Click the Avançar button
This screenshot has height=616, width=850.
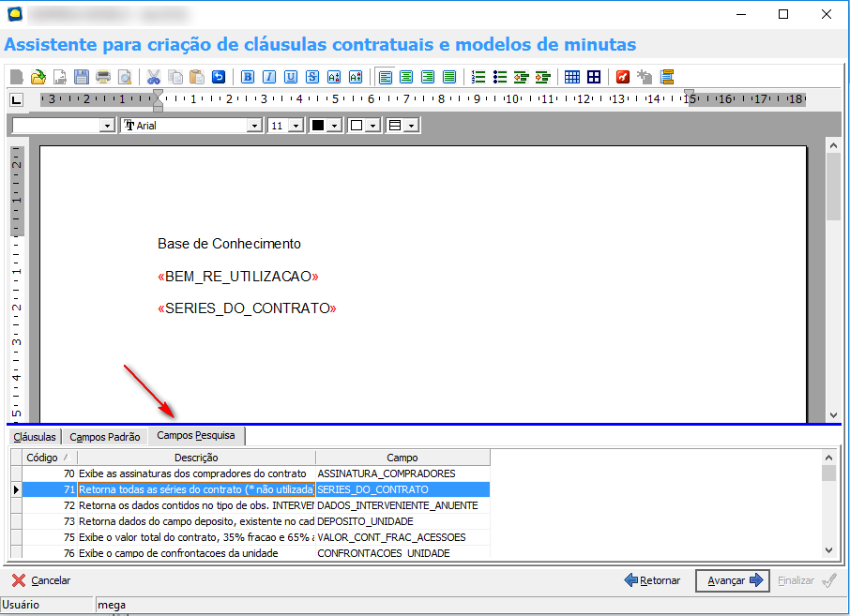click(x=732, y=580)
